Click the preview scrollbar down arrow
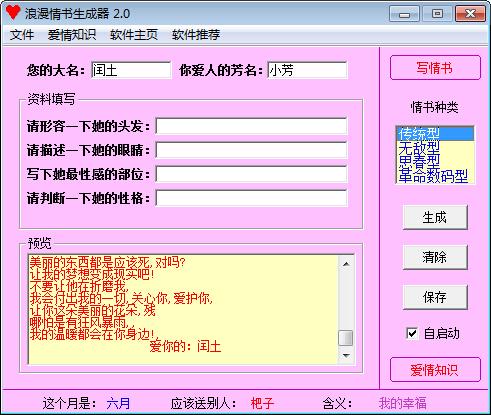491x415 pixels. coord(346,355)
